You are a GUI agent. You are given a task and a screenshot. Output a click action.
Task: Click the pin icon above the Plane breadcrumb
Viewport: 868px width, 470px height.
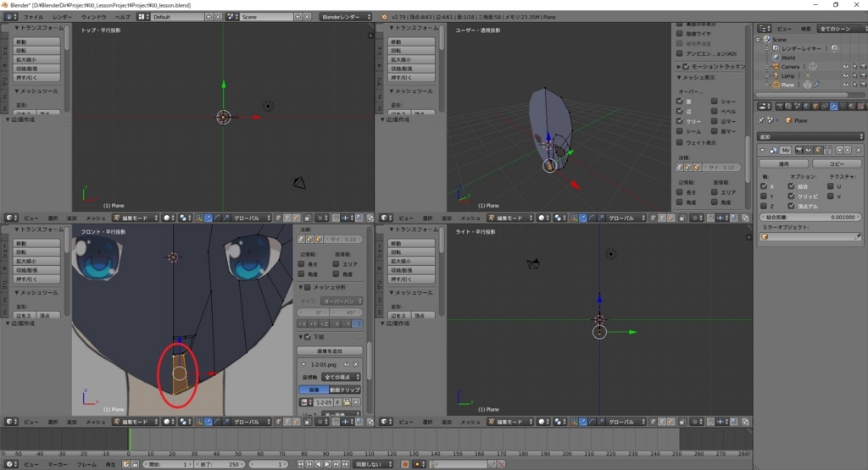(x=761, y=120)
